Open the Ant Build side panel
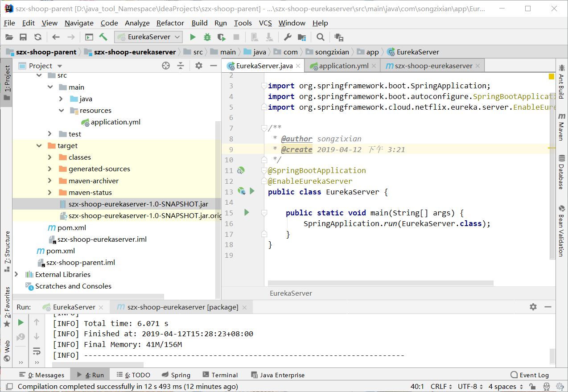The image size is (568, 392). click(562, 82)
